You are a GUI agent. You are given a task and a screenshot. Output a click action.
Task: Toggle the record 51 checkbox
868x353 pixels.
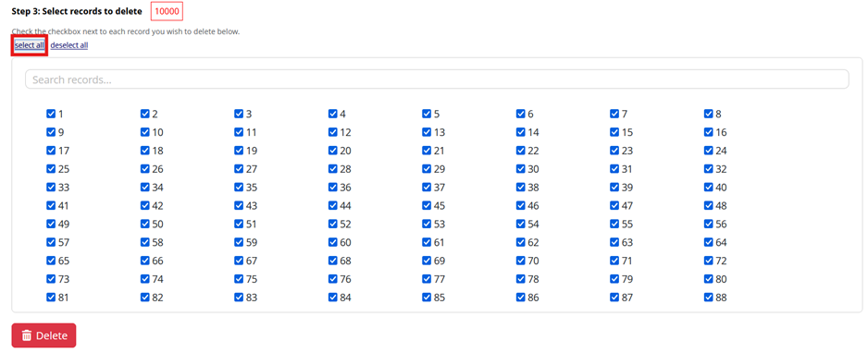point(239,224)
